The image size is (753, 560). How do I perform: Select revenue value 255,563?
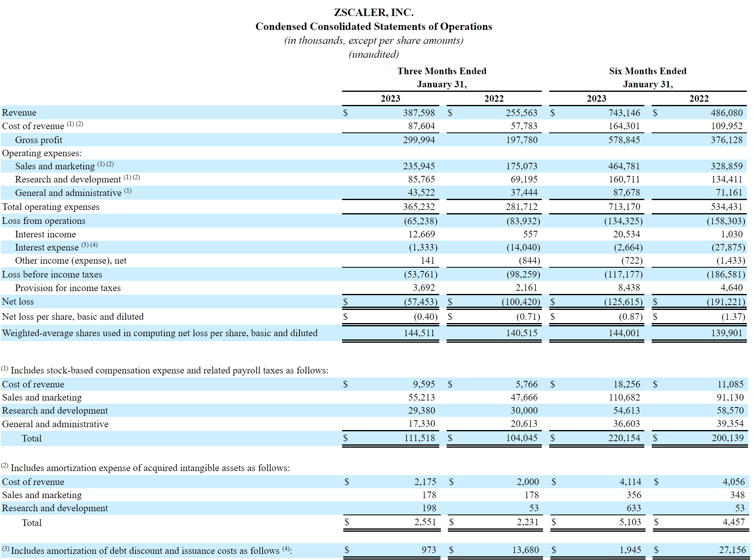coord(521,113)
